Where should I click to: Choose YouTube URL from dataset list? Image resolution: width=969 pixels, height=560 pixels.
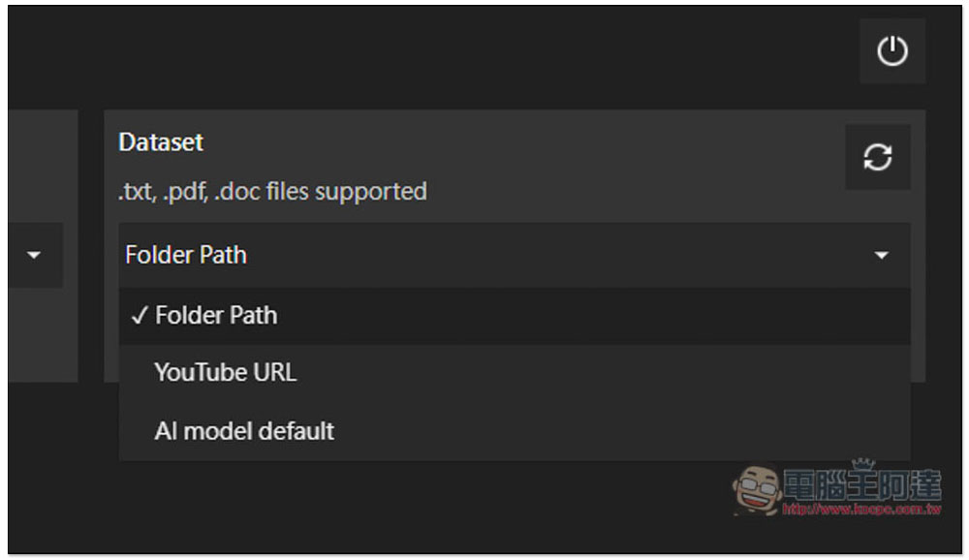tap(515, 373)
